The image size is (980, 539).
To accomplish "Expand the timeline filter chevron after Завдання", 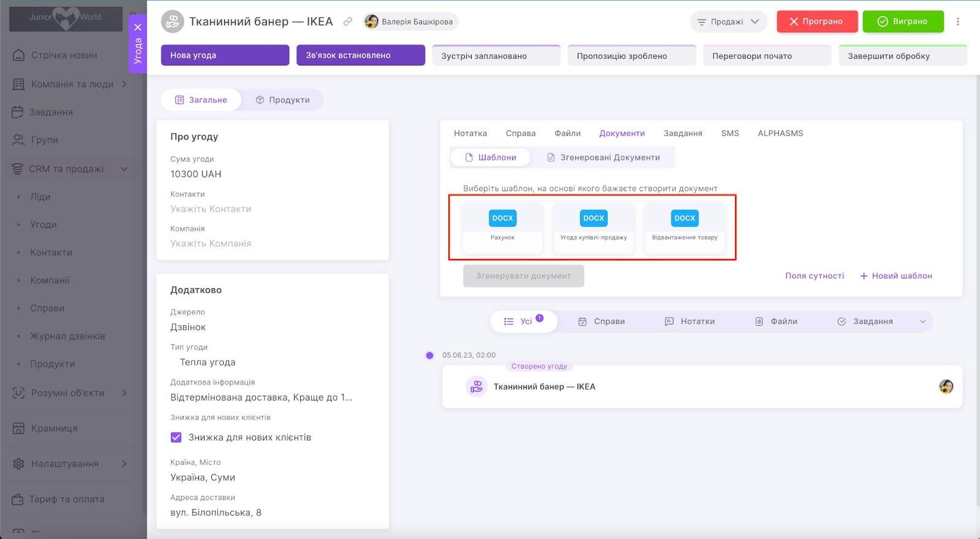I will pos(922,322).
